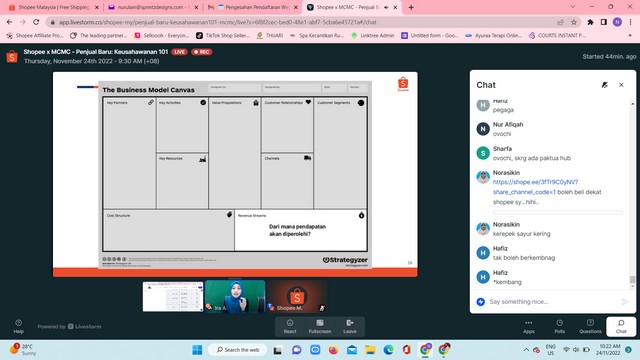
Task: Enter Fullscreen mode
Action: coord(320,327)
